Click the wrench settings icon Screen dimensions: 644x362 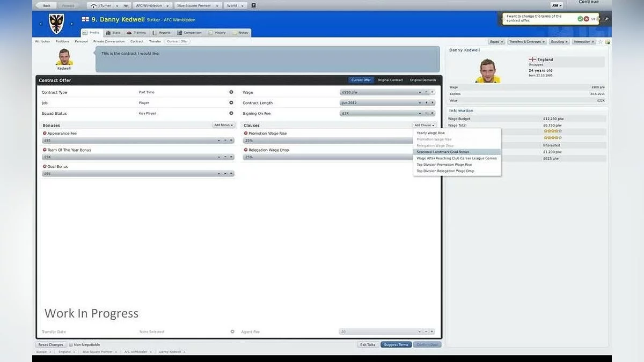[606, 19]
